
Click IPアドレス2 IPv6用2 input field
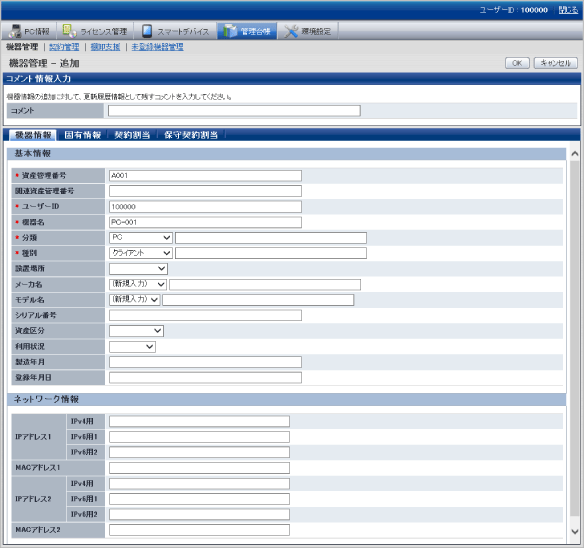199,514
